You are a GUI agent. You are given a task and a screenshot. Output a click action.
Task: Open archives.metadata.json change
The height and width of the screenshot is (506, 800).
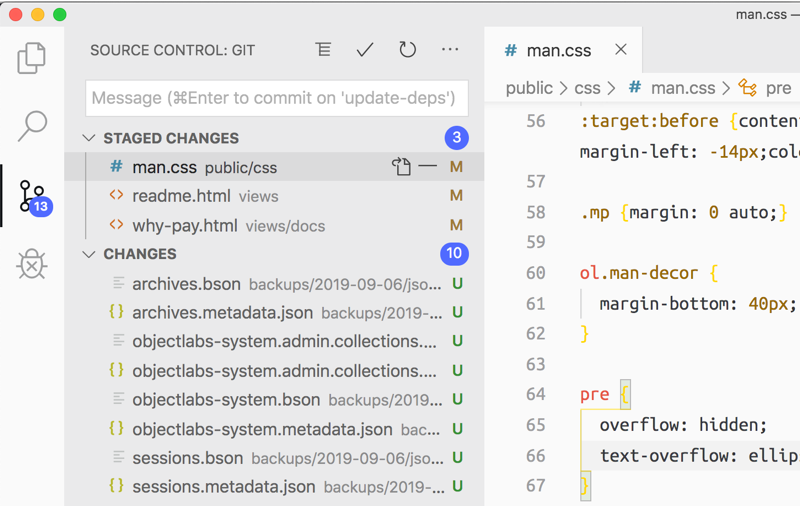point(274,312)
